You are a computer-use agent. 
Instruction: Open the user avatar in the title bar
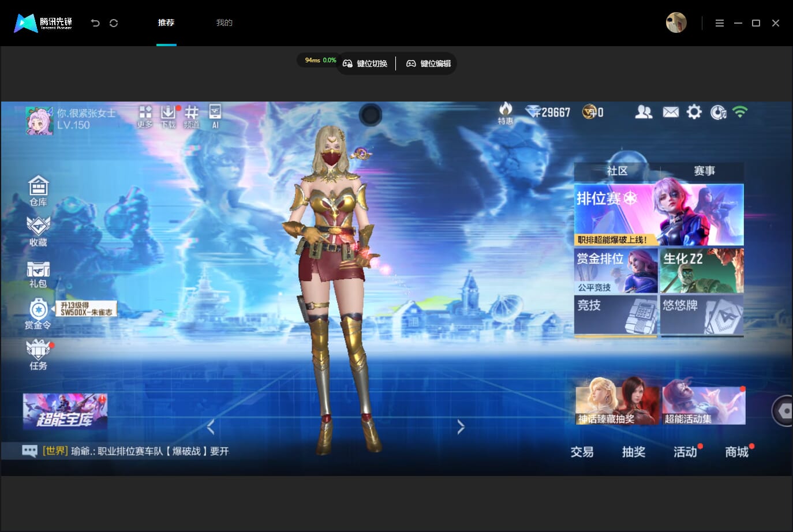point(676,23)
